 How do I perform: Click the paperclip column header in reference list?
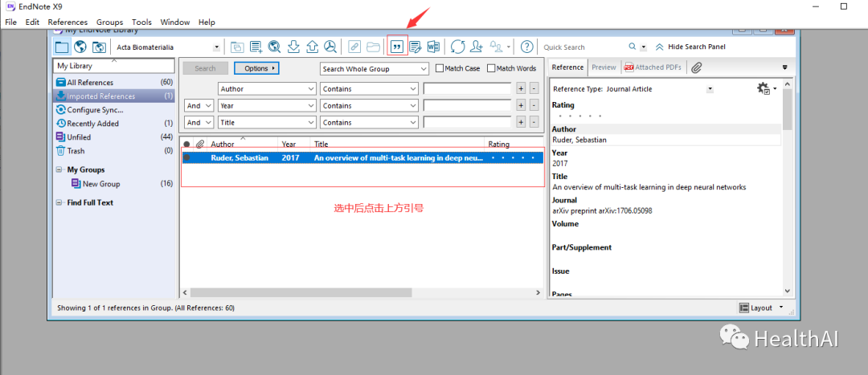[200, 144]
